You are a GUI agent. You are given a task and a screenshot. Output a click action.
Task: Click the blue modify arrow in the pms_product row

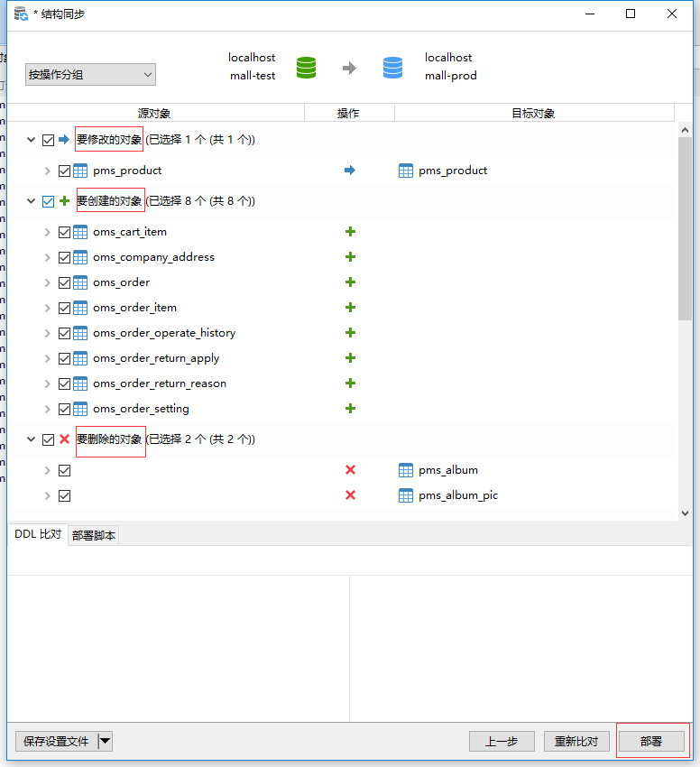tap(350, 171)
